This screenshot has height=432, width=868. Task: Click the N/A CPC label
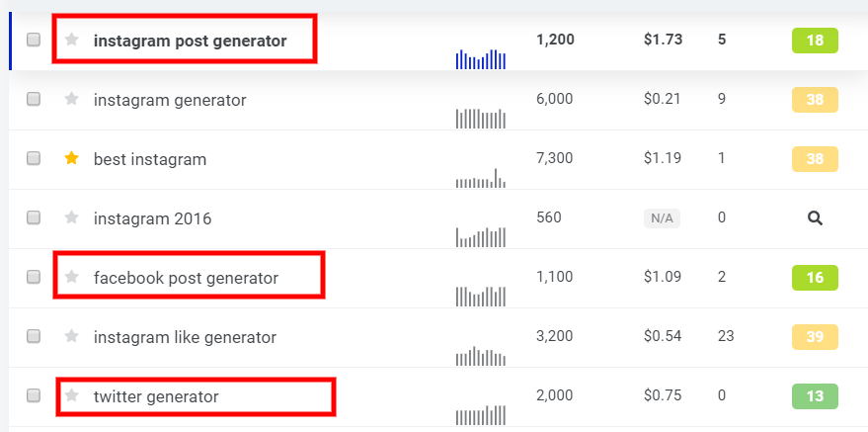661,218
